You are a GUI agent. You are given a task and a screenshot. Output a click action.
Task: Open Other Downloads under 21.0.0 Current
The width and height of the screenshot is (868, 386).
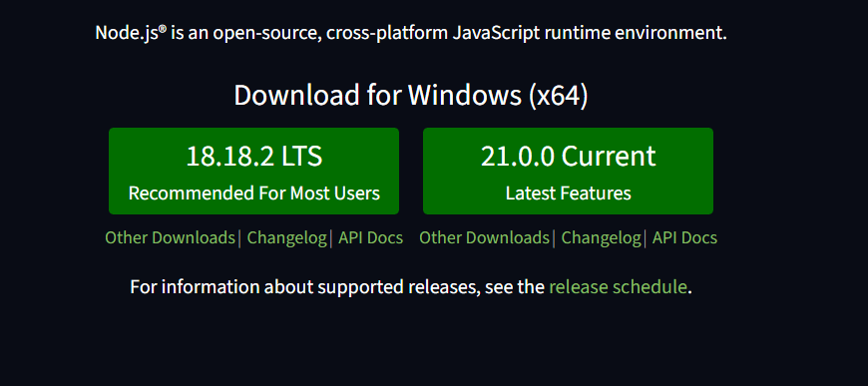click(x=484, y=238)
